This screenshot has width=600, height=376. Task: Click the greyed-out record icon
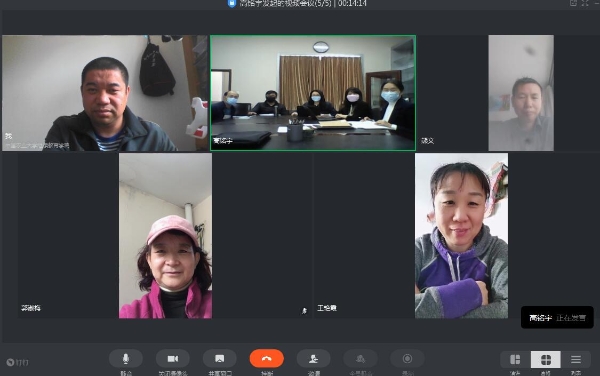407,359
